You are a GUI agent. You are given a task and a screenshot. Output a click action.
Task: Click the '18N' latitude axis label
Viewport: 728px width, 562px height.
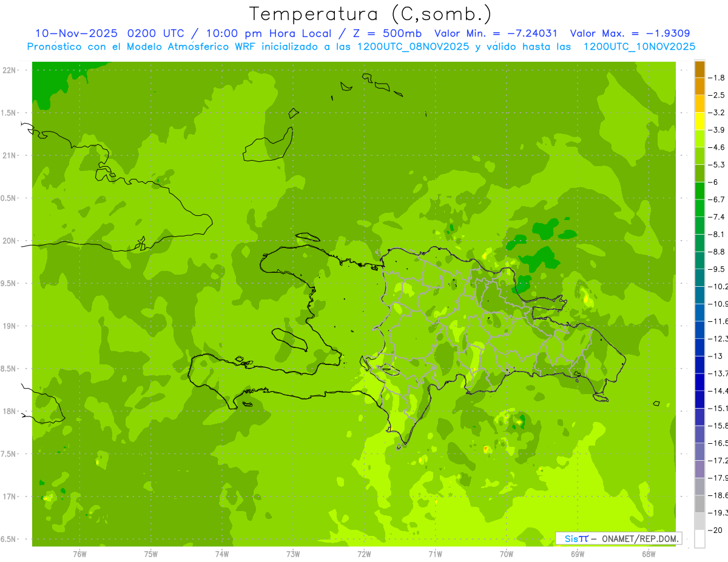pyautogui.click(x=10, y=411)
